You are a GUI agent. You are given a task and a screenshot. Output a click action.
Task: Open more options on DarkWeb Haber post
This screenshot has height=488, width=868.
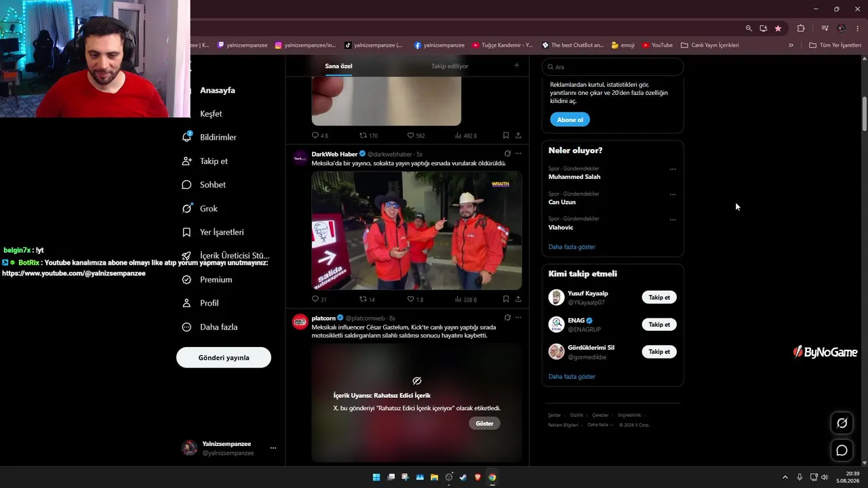click(x=519, y=154)
